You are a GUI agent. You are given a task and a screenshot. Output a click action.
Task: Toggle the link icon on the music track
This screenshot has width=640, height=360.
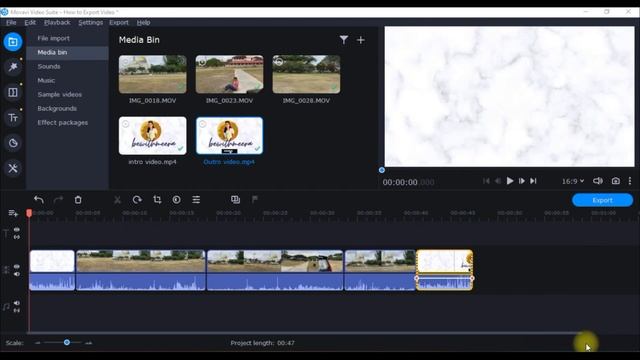(x=17, y=311)
